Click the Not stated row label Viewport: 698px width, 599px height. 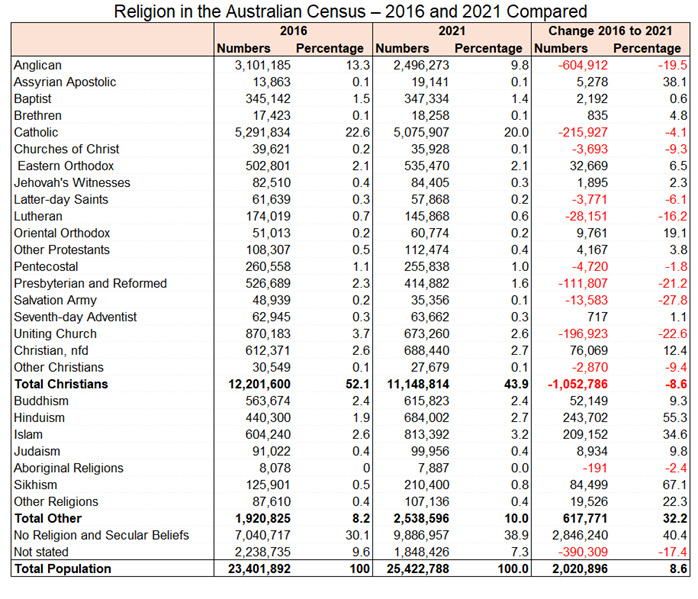tap(41, 552)
